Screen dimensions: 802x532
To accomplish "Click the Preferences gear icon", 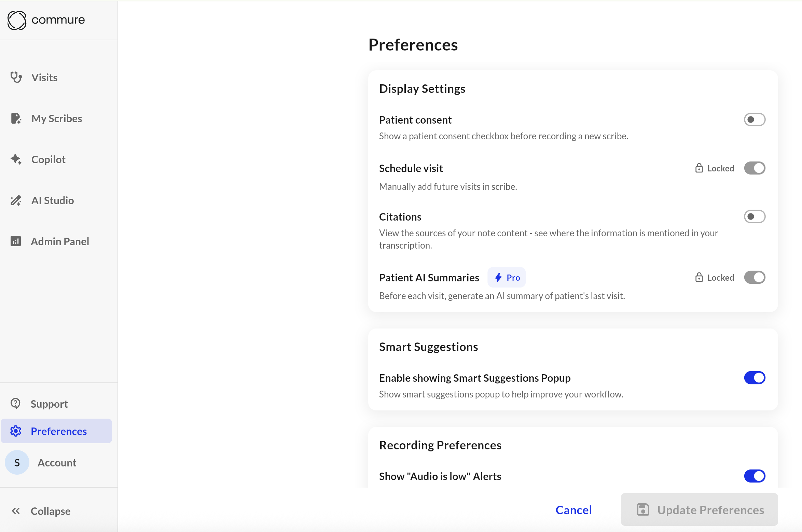I will point(16,431).
